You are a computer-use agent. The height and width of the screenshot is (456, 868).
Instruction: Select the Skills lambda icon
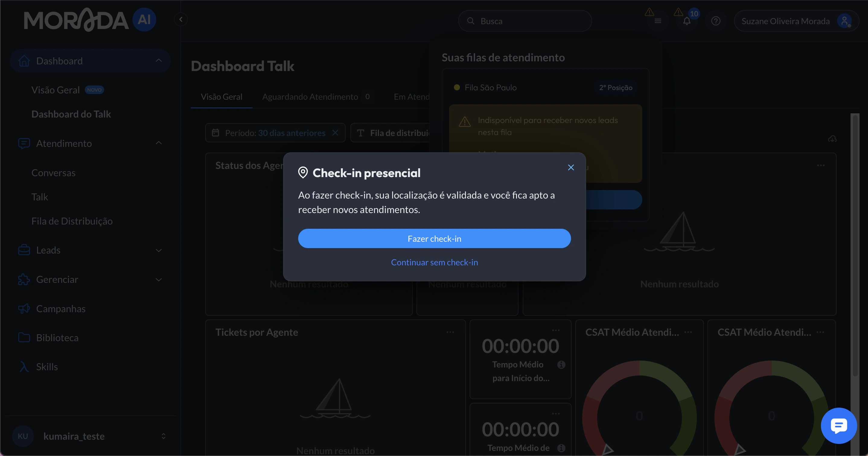[x=24, y=367]
